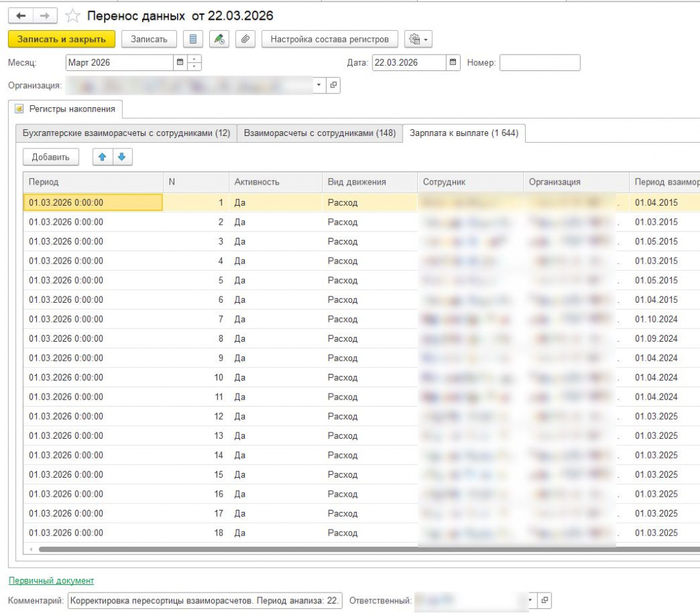Screen dimensions: 700x613
Task: Select the Да cell in row 5
Action: [x=275, y=280]
